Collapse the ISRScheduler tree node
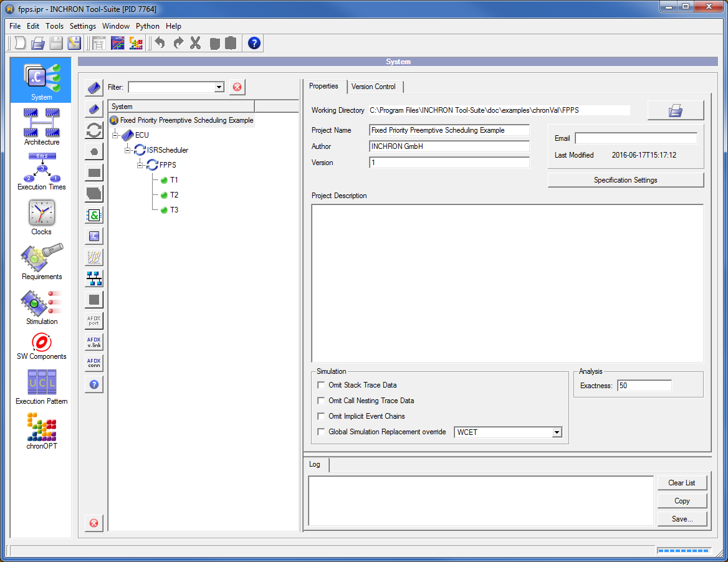 click(x=127, y=150)
